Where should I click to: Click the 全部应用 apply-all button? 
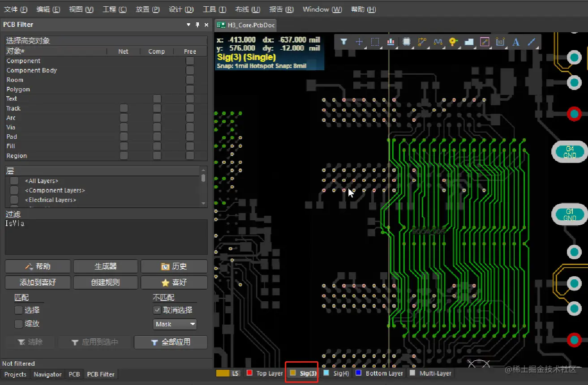pyautogui.click(x=171, y=342)
